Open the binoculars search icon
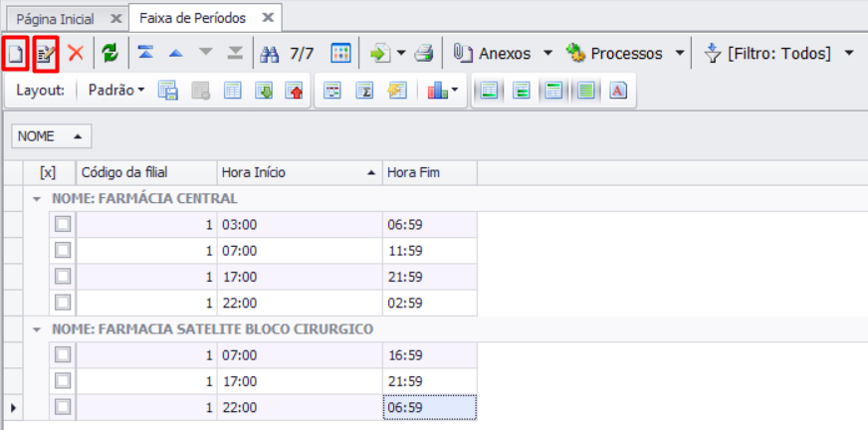Screen dimensions: 868x430 click(x=268, y=54)
